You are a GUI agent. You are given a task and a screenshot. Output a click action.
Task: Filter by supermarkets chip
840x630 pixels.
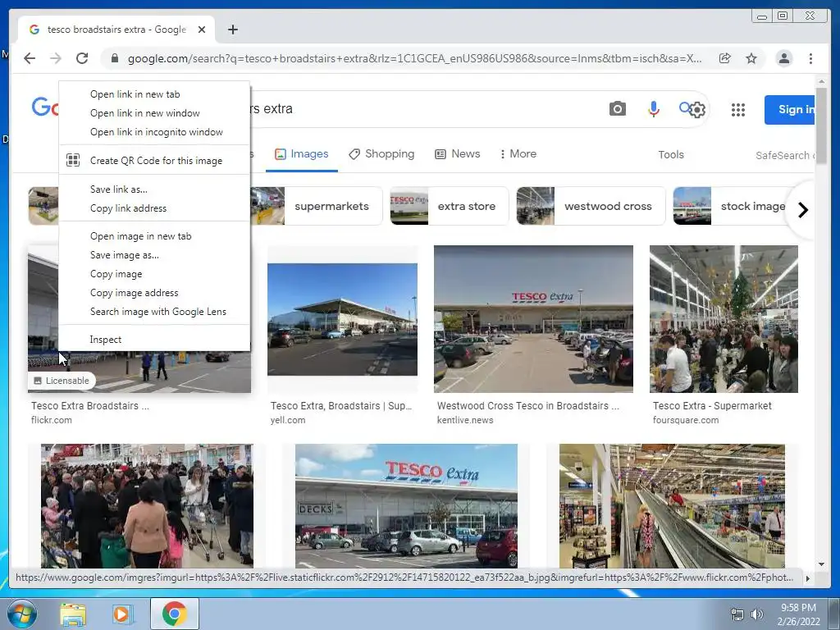point(316,206)
